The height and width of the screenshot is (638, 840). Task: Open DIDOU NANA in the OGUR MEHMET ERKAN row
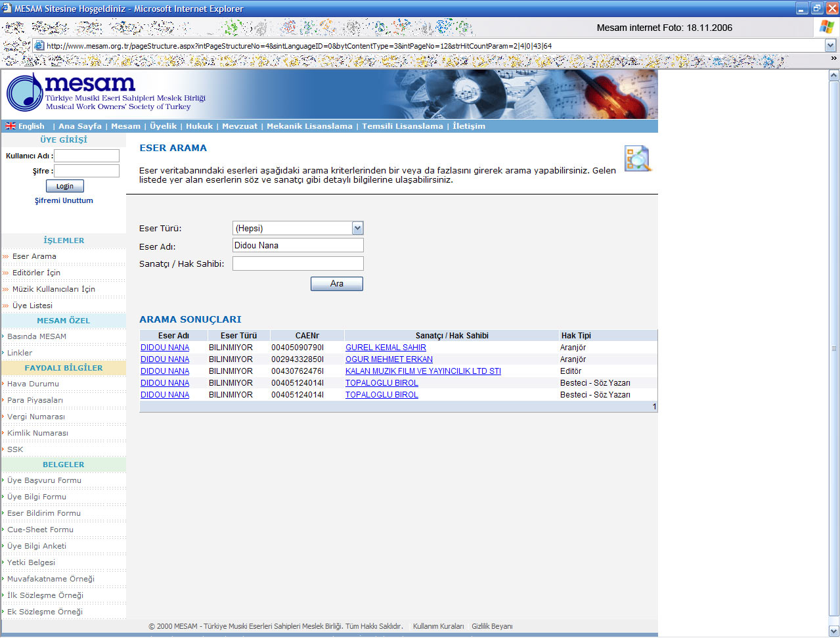(x=165, y=359)
